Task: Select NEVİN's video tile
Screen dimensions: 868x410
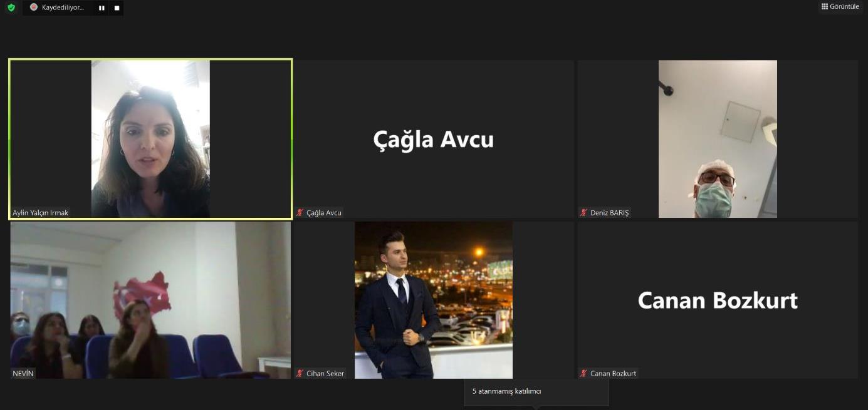Action: (x=150, y=300)
